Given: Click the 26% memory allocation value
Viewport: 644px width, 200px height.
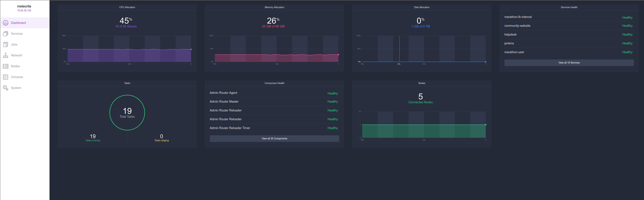Looking at the screenshot, I should coord(273,20).
